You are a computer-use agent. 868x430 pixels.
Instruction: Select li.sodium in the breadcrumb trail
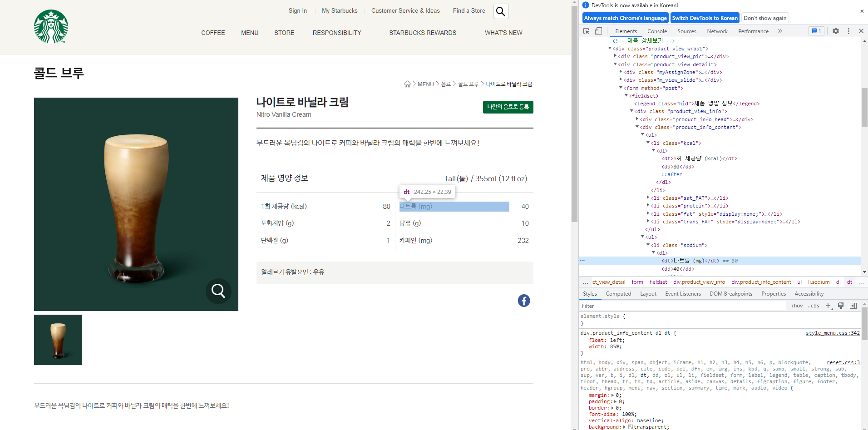click(x=819, y=282)
